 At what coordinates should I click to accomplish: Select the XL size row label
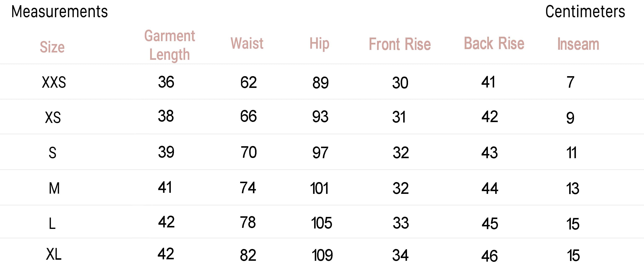pos(54,254)
